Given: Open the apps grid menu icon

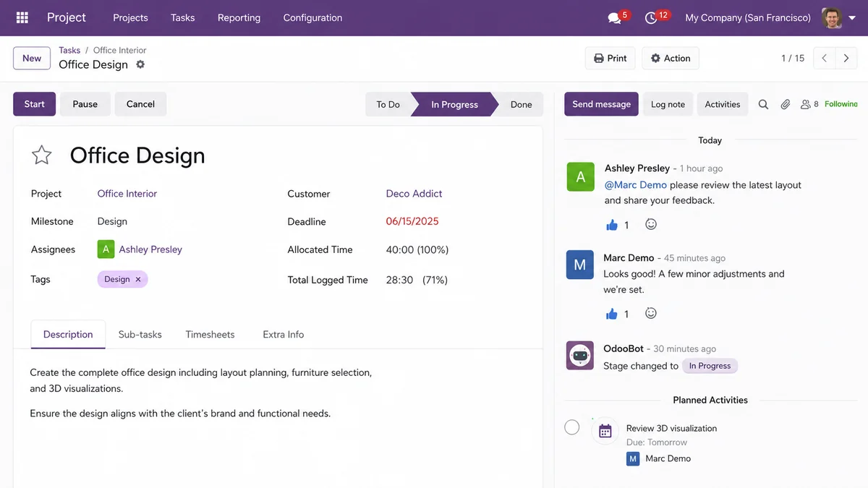Looking at the screenshot, I should click(x=22, y=17).
